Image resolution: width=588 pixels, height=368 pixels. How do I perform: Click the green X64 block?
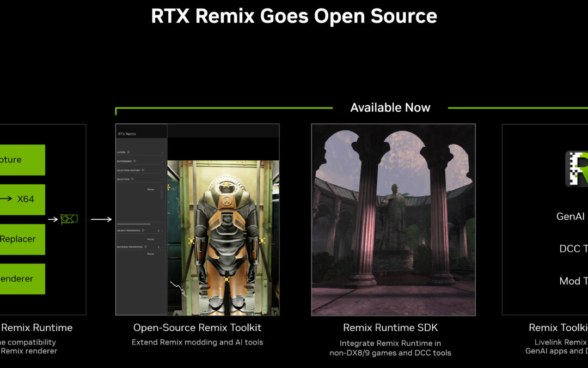pos(22,199)
